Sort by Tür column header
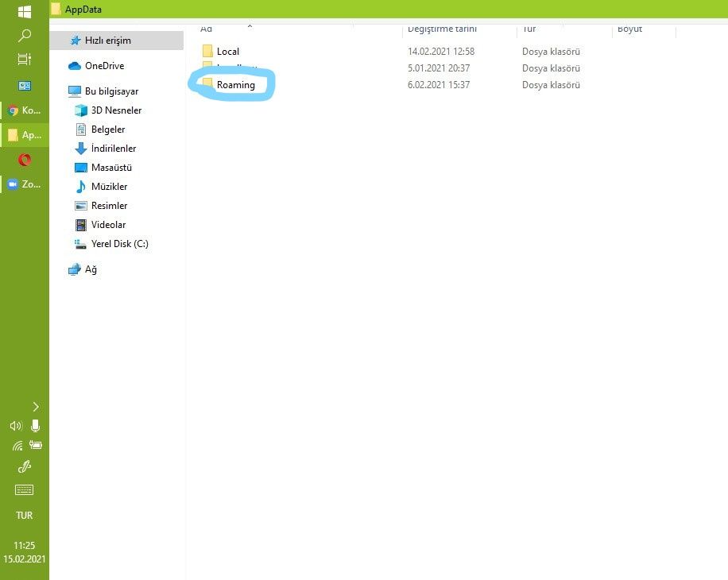The image size is (728, 580). pyautogui.click(x=529, y=29)
